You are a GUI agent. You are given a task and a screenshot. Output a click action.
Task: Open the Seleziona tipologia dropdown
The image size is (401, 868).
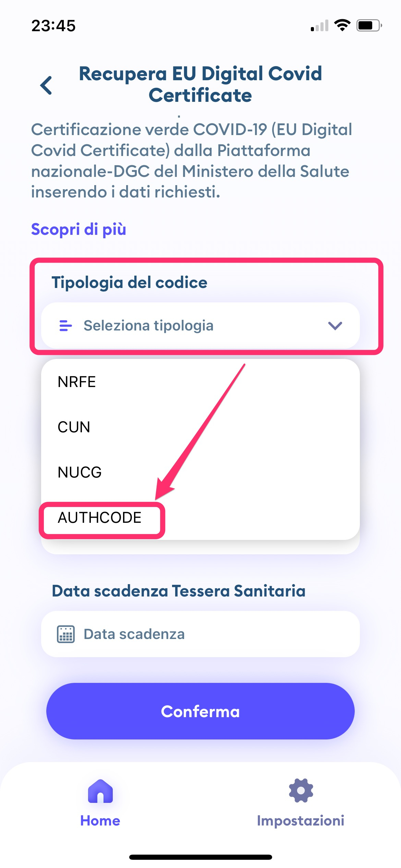click(200, 326)
